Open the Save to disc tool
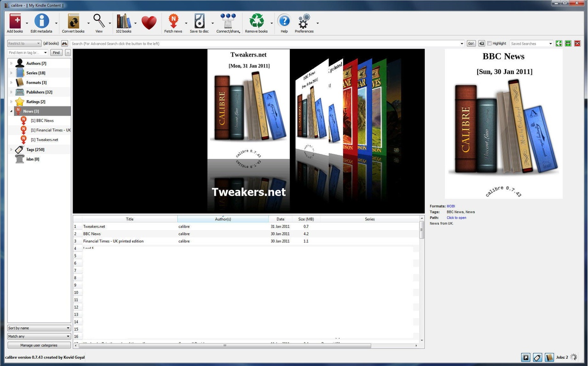This screenshot has height=366, width=588. coord(199,21)
